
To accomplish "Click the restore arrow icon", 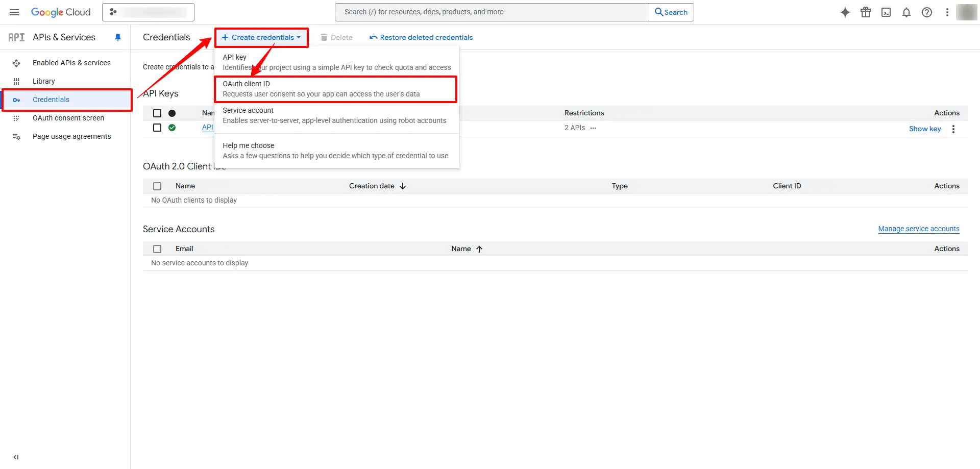I will [x=374, y=37].
